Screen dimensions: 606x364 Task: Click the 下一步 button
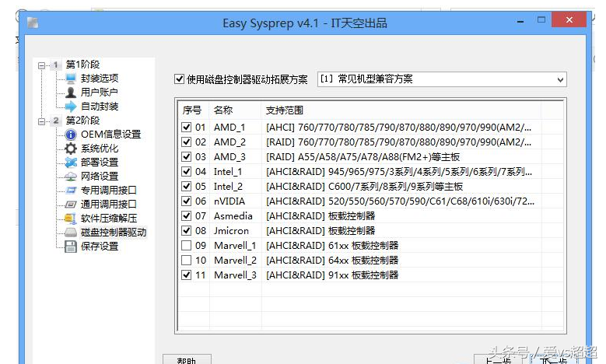point(553,360)
